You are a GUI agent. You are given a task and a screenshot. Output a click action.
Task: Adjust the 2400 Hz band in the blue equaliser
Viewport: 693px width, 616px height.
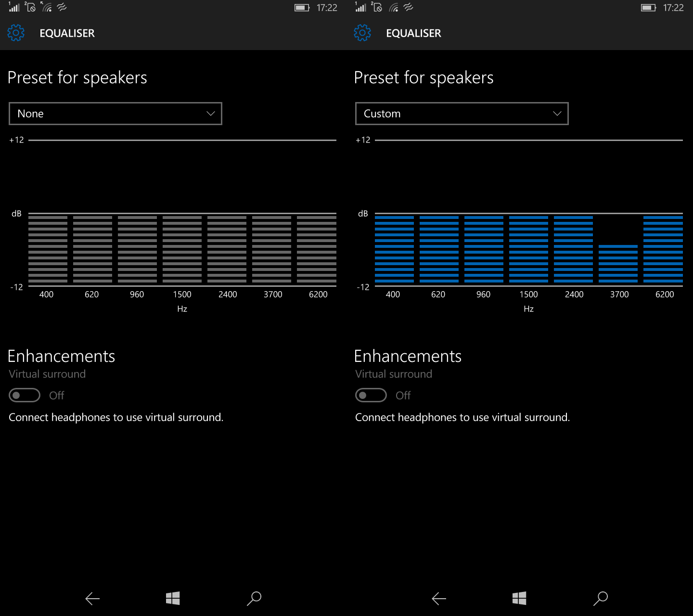(x=573, y=249)
